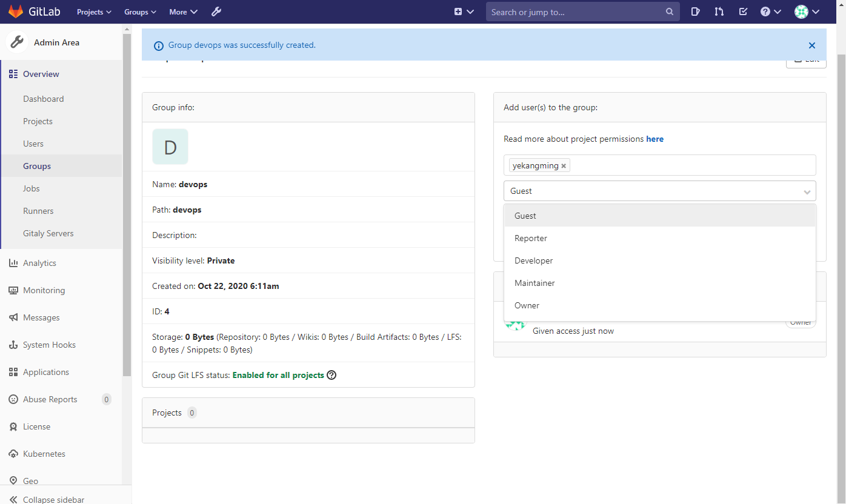The width and height of the screenshot is (846, 504).
Task: Open the More menu in top bar
Action: click(x=183, y=11)
